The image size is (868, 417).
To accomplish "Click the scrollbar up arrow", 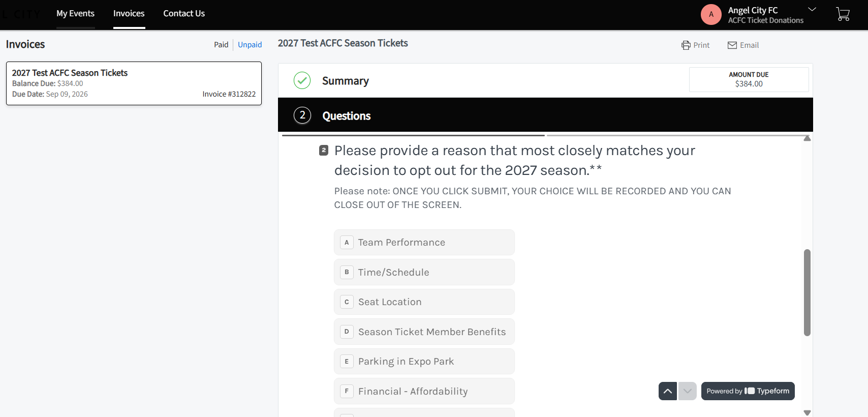I will pyautogui.click(x=807, y=138).
